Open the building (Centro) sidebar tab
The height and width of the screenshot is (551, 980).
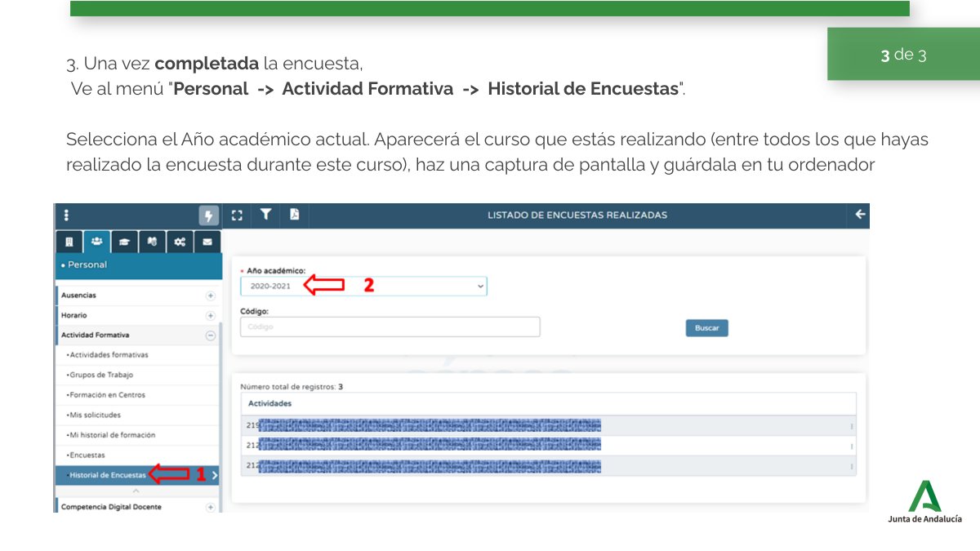click(x=69, y=242)
